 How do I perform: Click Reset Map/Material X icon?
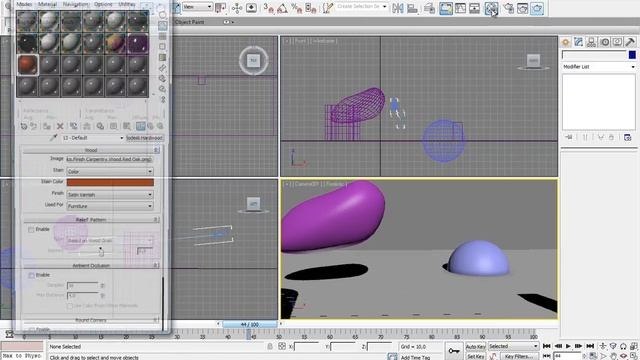(60, 127)
